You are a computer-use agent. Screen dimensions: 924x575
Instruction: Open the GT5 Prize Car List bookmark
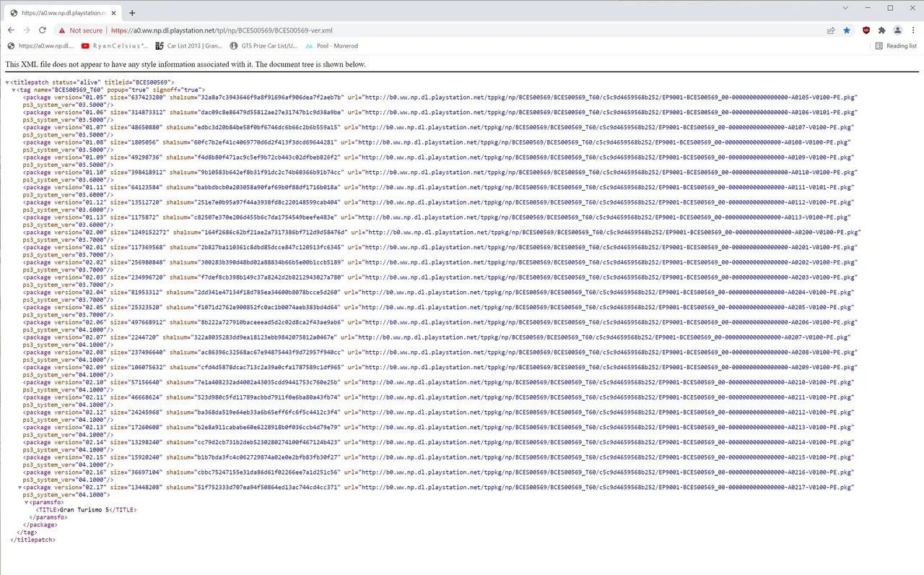click(264, 46)
